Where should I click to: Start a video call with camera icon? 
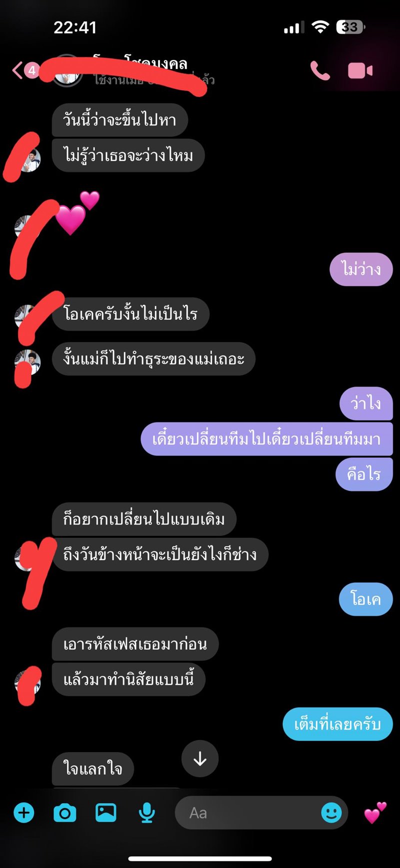click(x=360, y=70)
